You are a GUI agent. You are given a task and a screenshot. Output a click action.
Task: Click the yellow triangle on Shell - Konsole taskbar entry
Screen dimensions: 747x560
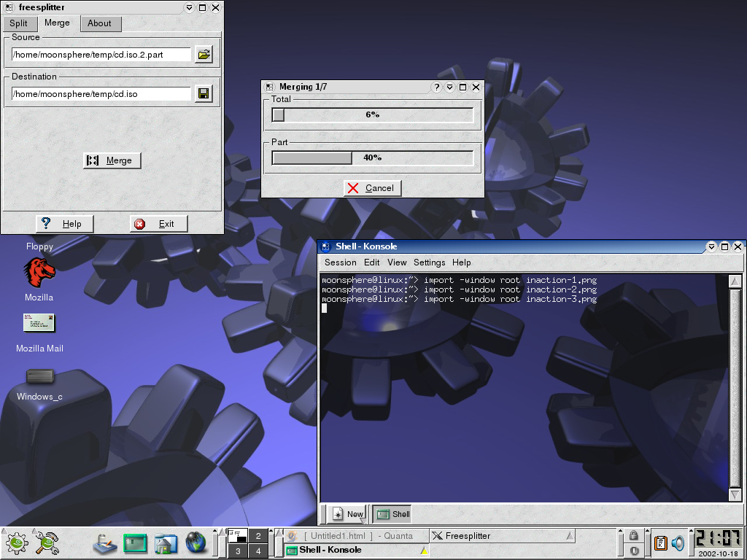pyautogui.click(x=424, y=551)
